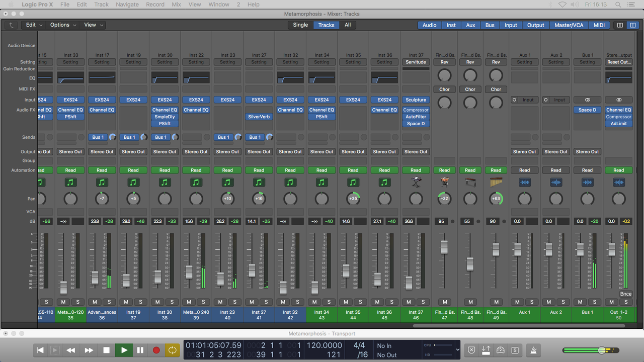
Task: Click the mixer's back arrow icon
Action: point(11,25)
